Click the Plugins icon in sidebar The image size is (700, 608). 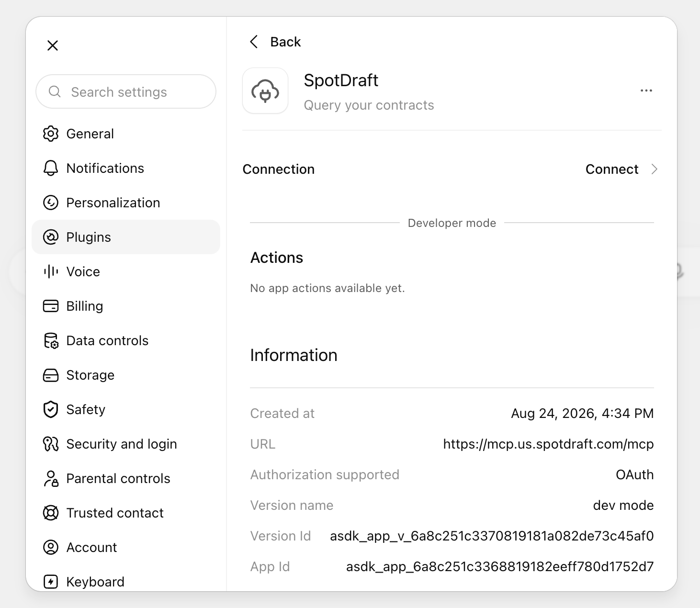tap(51, 237)
